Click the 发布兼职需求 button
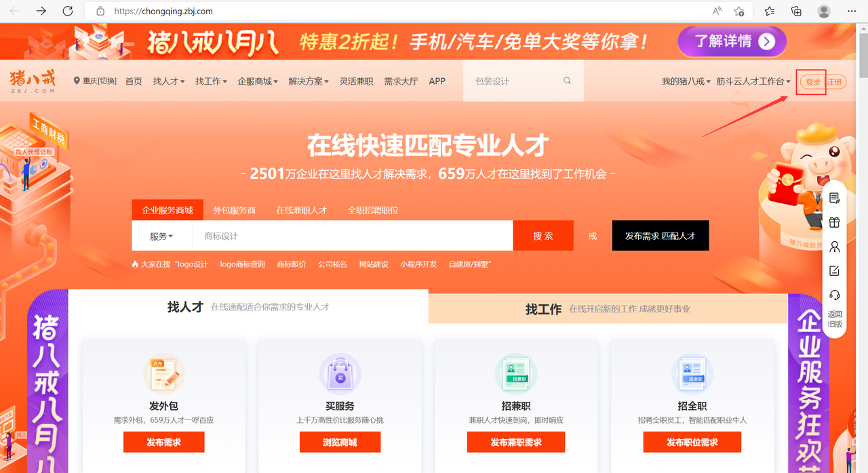This screenshot has width=868, height=473. click(516, 443)
